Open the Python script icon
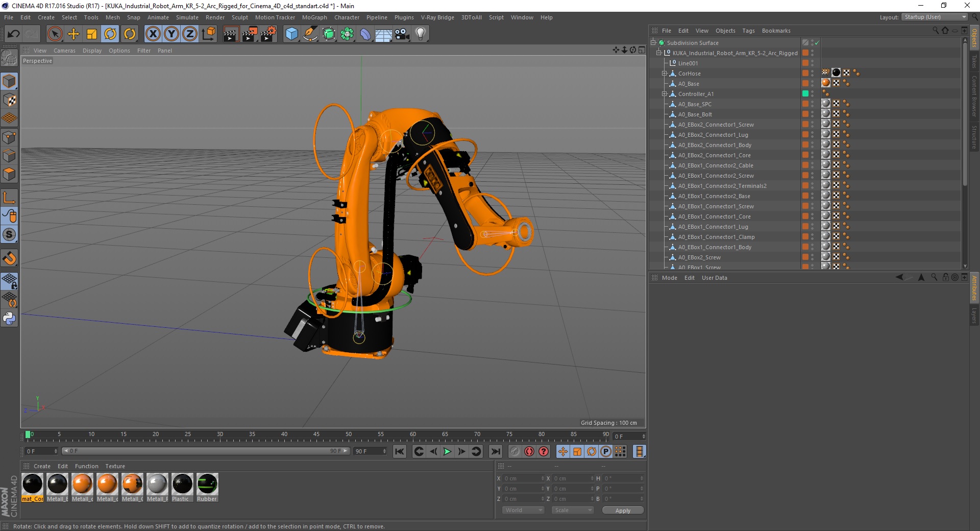Viewport: 980px width, 531px height. click(x=9, y=318)
